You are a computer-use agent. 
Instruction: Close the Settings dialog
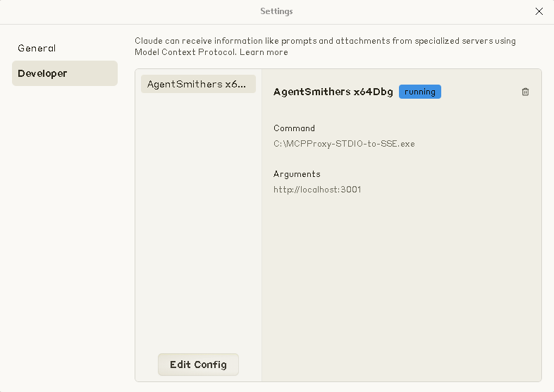538,11
